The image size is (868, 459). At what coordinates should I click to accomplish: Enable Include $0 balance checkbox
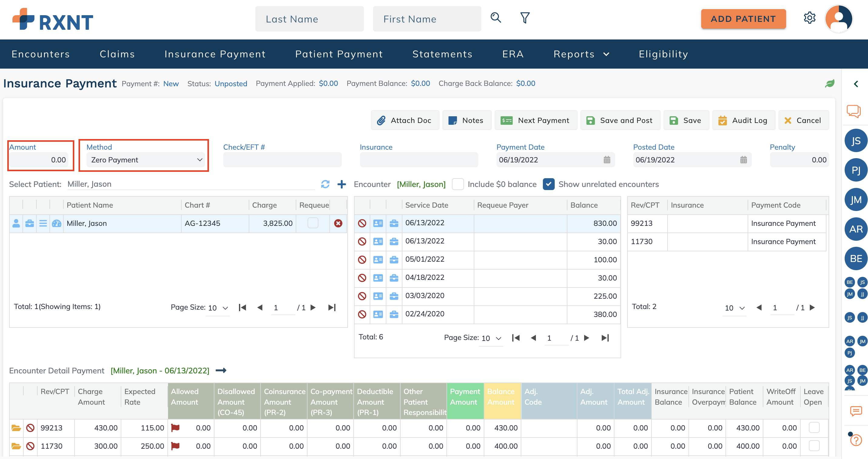(458, 184)
